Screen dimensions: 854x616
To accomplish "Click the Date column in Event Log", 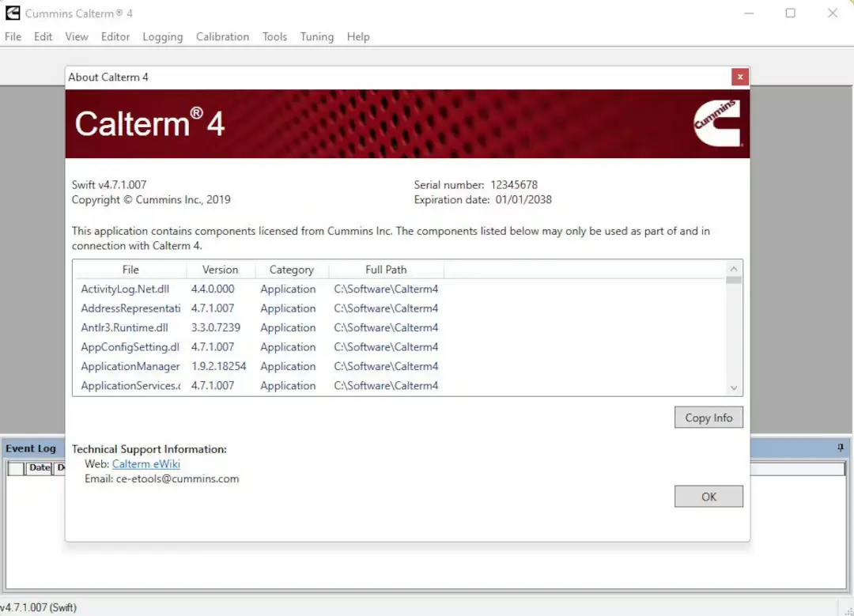I will pos(40,468).
